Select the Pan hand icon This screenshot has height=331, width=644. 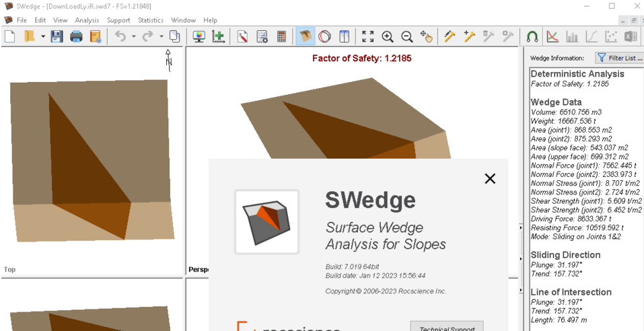(x=427, y=36)
